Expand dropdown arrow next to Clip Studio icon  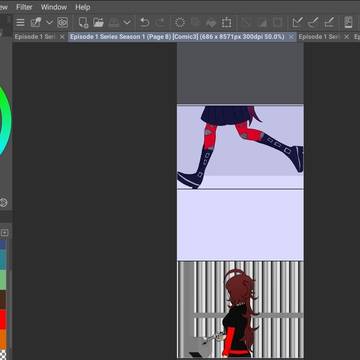(x=49, y=22)
